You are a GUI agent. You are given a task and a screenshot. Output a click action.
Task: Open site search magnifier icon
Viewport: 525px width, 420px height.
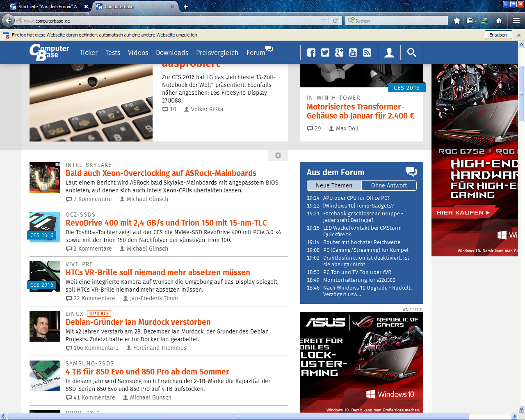pos(412,52)
